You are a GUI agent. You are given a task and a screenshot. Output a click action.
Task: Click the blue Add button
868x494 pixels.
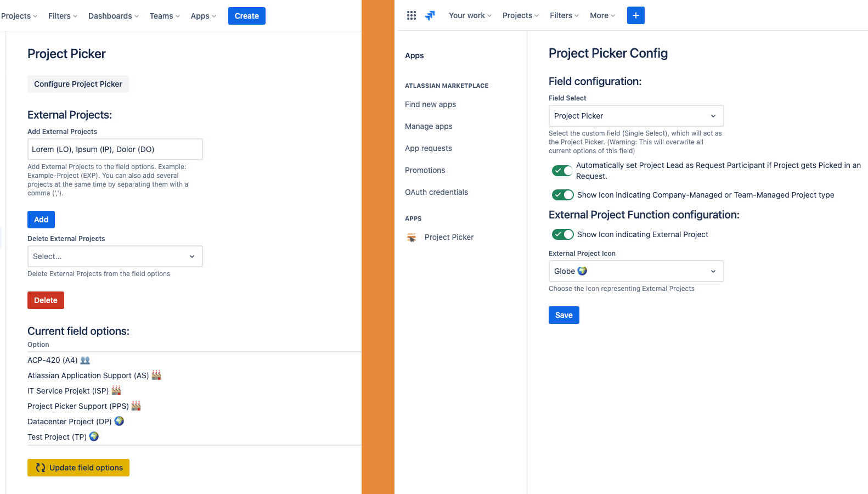(41, 220)
